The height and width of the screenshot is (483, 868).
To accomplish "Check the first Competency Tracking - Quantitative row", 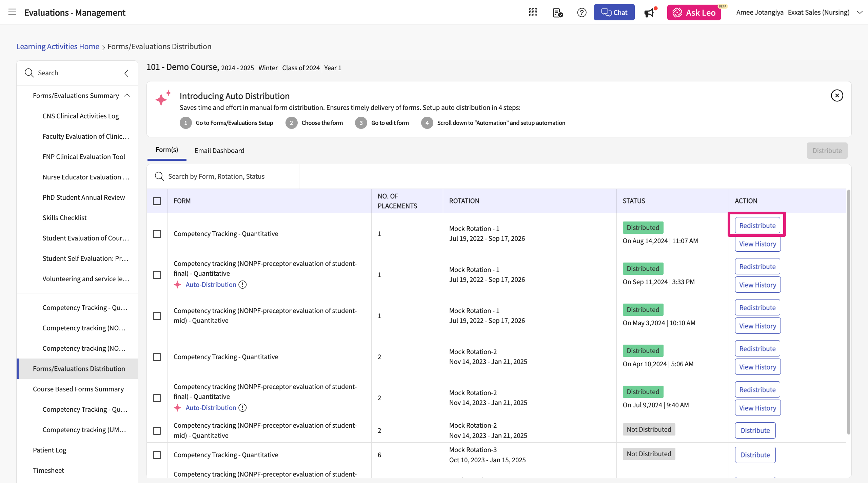I will (x=157, y=234).
